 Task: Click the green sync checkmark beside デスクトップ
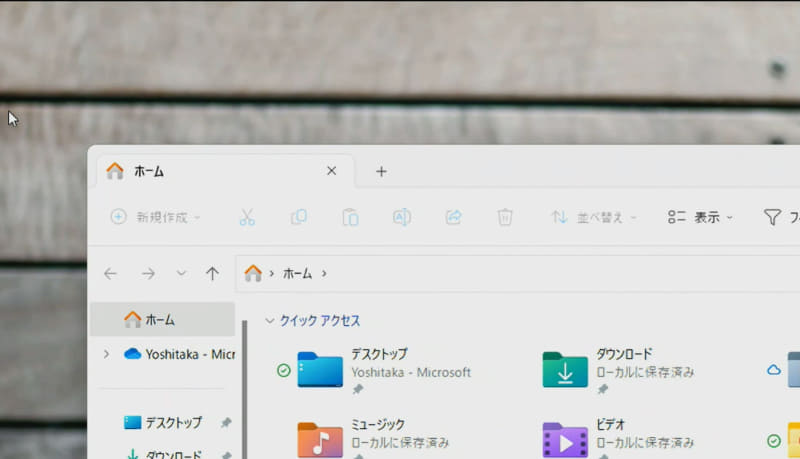point(284,370)
